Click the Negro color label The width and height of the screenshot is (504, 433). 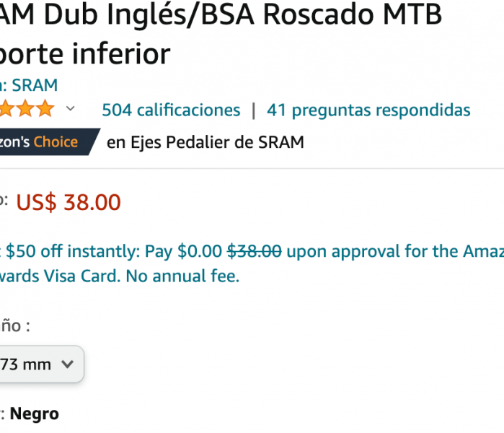tap(35, 414)
